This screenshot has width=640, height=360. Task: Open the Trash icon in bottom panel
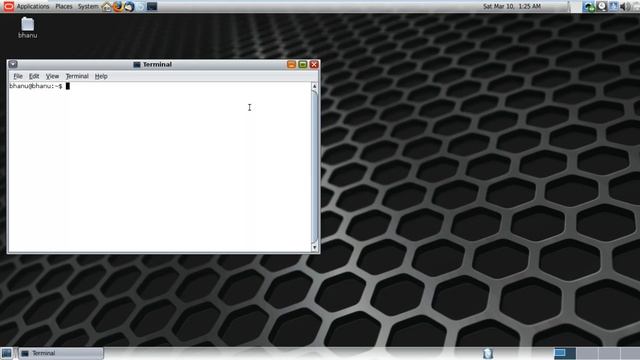coord(488,353)
